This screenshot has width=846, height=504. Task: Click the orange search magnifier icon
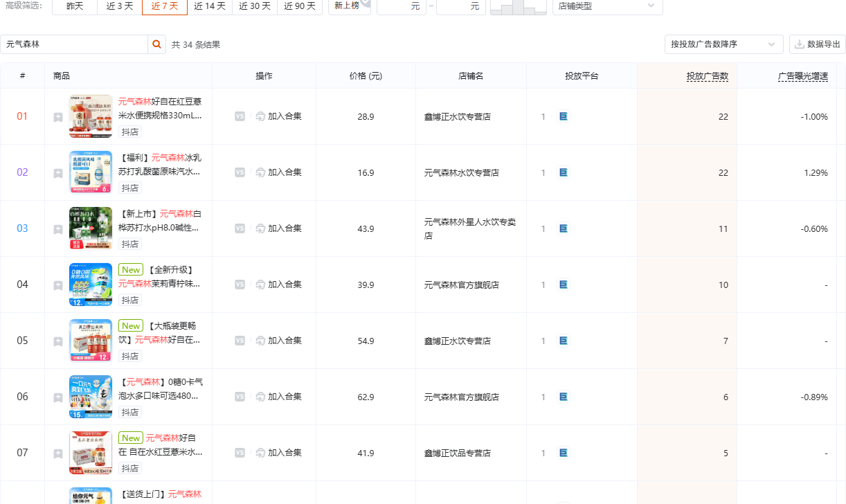pos(157,44)
